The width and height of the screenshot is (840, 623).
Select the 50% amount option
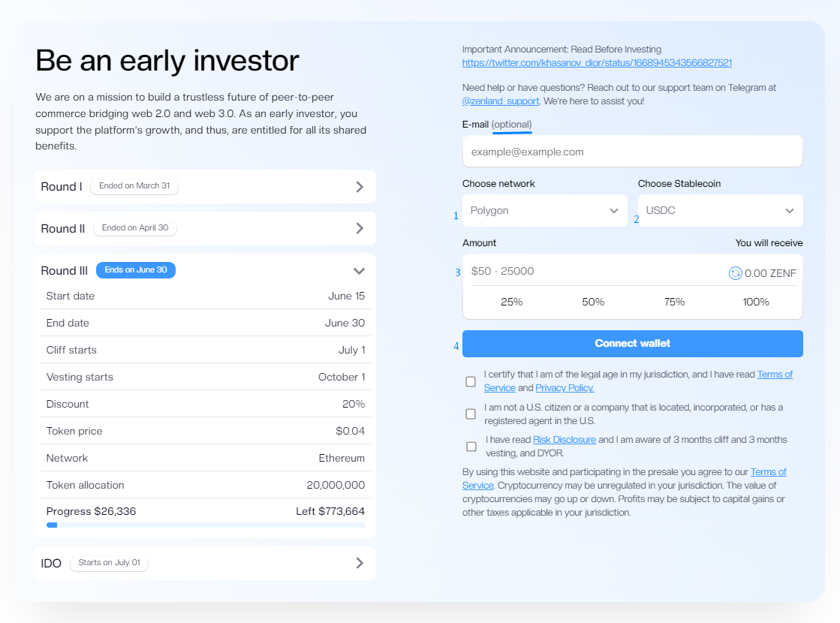tap(593, 302)
